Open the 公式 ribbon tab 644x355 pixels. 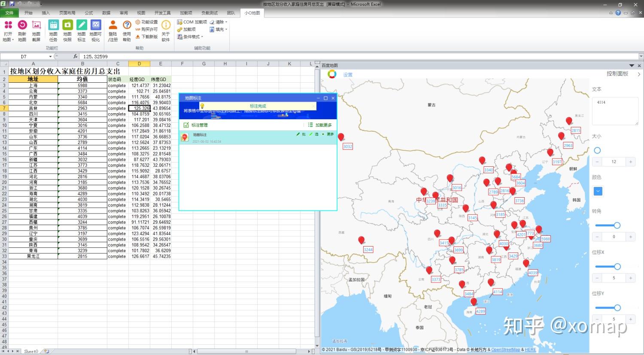pos(89,13)
